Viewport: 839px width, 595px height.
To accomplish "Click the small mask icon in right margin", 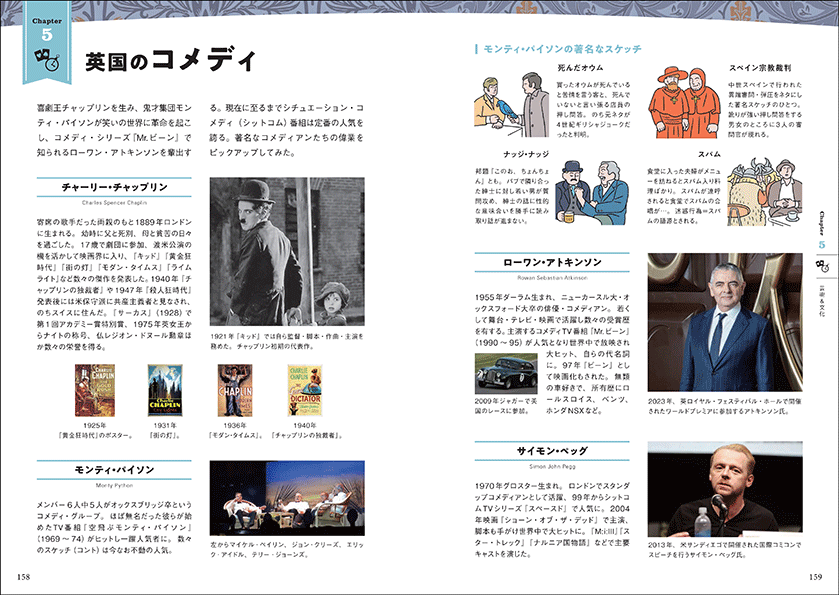I will coord(821,264).
